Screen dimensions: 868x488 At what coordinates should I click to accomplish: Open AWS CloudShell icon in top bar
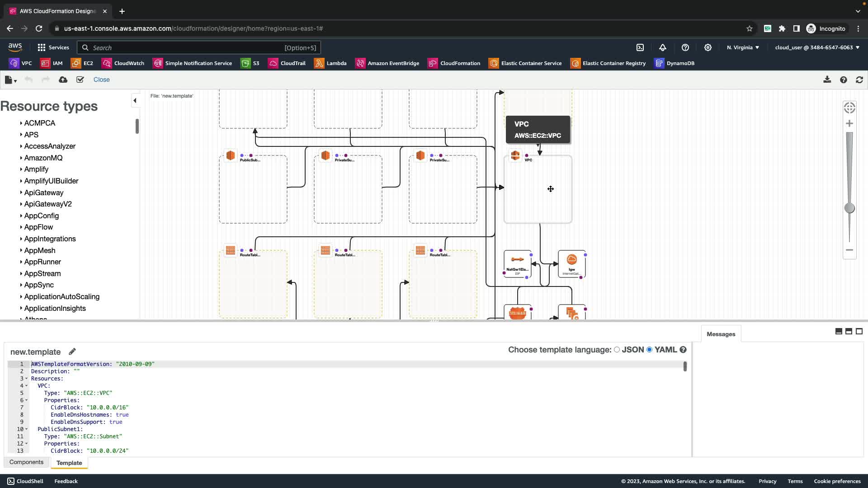(x=640, y=47)
